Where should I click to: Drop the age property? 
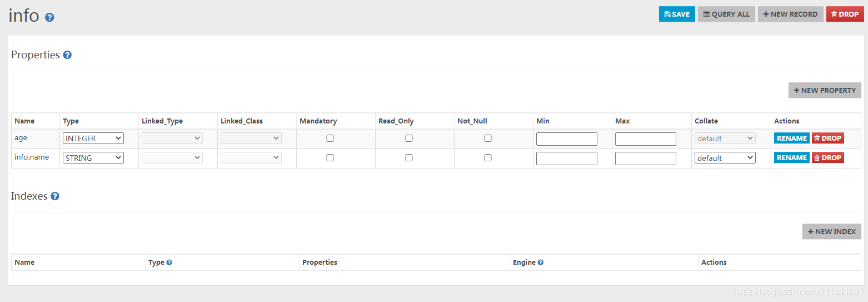[x=827, y=138]
